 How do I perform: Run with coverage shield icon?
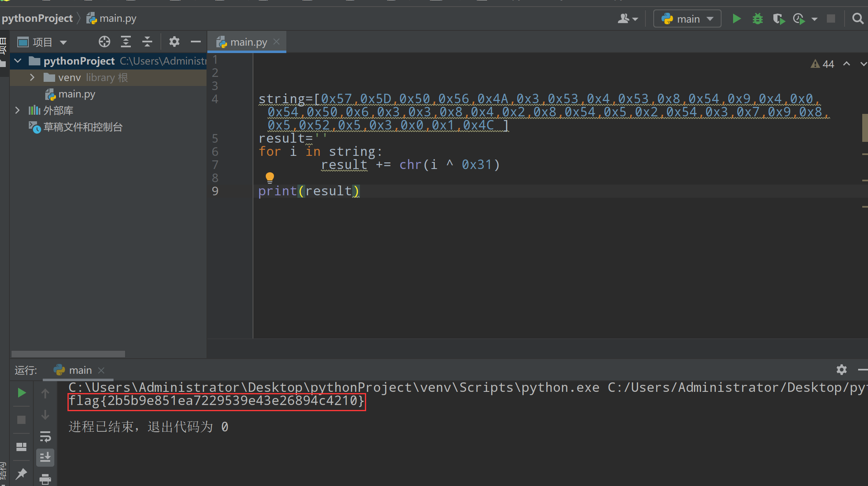[x=778, y=19]
